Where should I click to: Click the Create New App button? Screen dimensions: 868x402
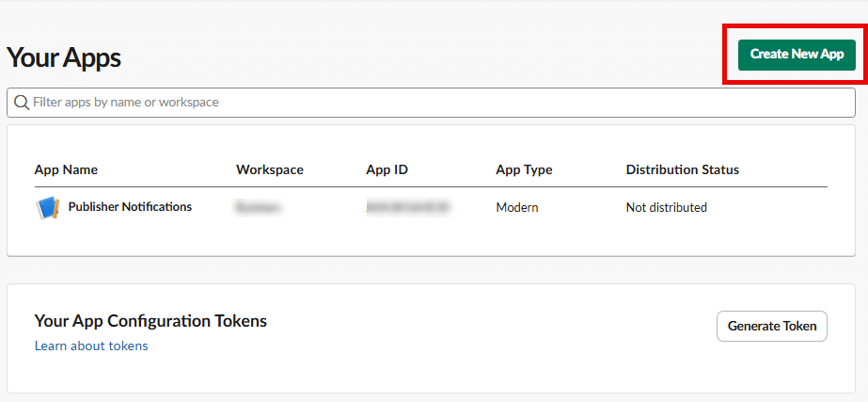pos(796,55)
